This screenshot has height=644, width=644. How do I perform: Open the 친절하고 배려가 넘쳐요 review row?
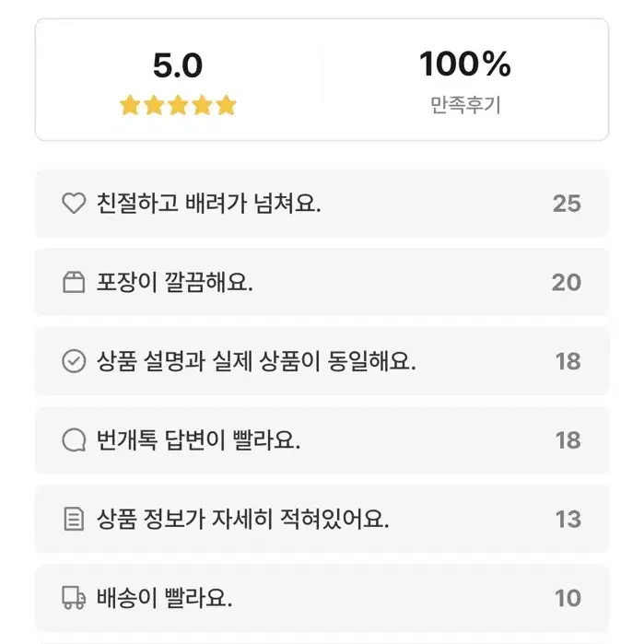click(322, 204)
